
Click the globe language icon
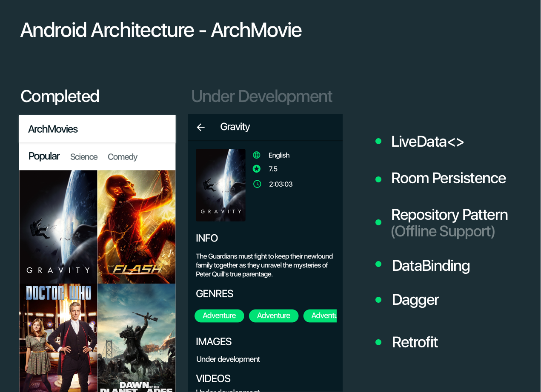tap(257, 155)
